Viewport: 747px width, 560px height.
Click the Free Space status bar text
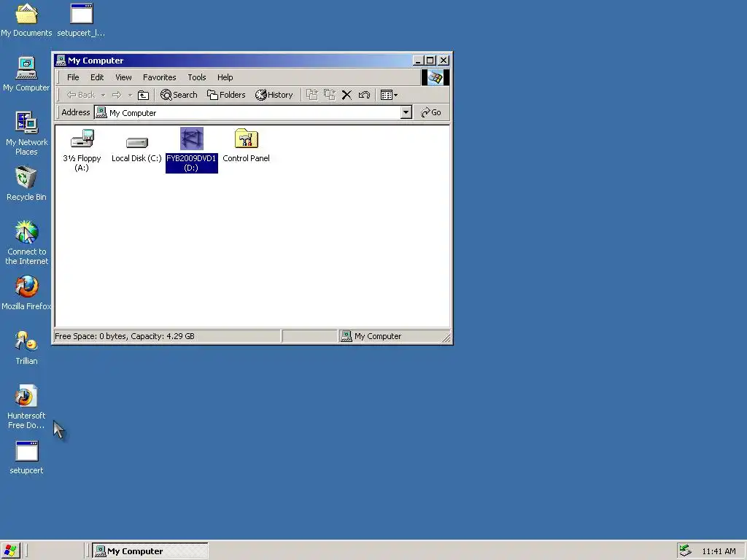125,336
